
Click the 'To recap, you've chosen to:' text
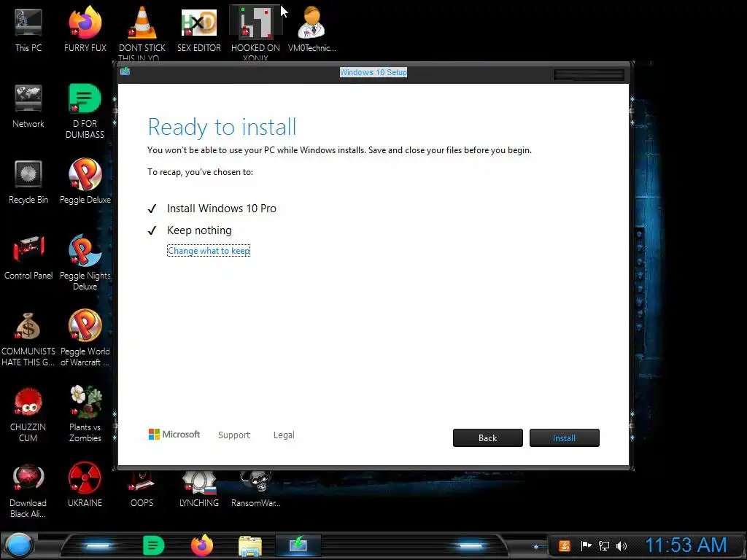200,172
